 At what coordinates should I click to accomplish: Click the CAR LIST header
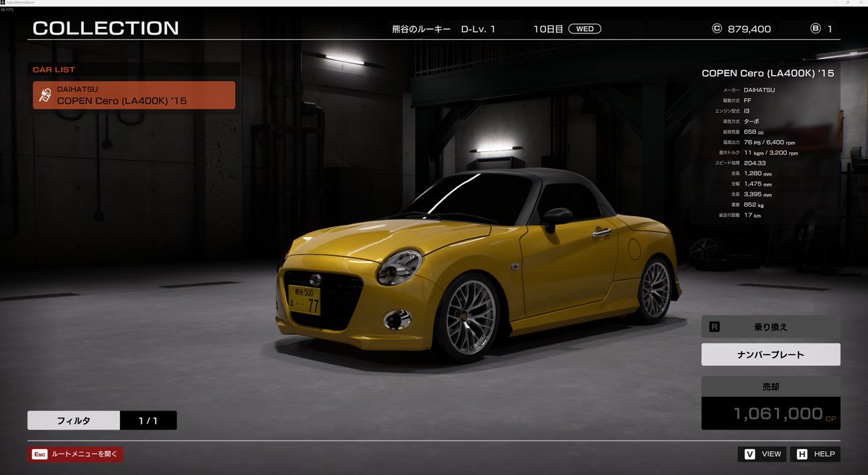click(54, 69)
